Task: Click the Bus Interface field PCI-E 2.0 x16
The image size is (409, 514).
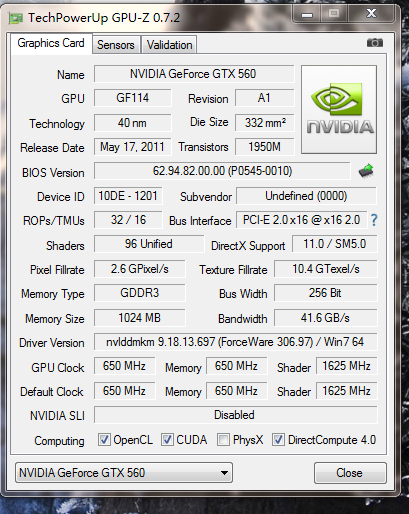Action: click(x=302, y=220)
